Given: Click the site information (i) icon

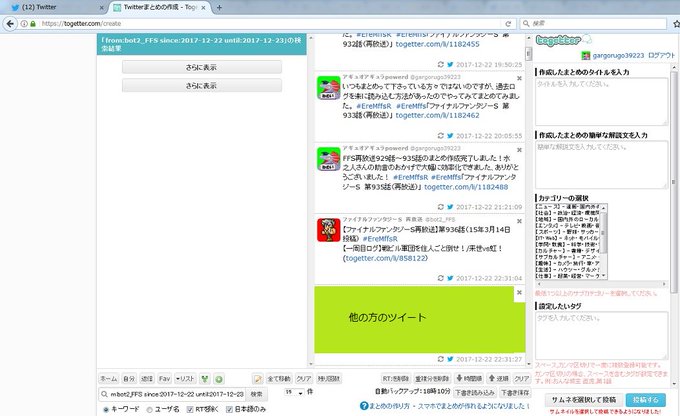Looking at the screenshot, I should 24,24.
